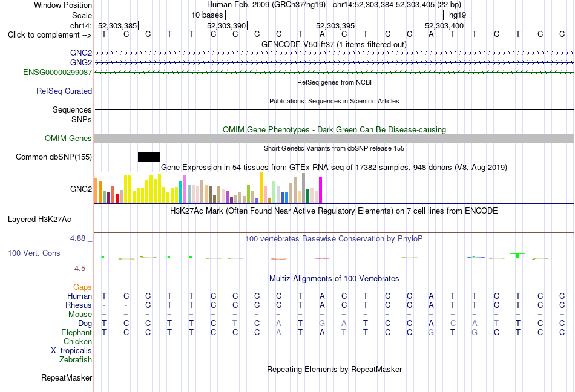575x392 pixels.
Task: Open the RefSeq Curated track label
Action: [x=64, y=91]
